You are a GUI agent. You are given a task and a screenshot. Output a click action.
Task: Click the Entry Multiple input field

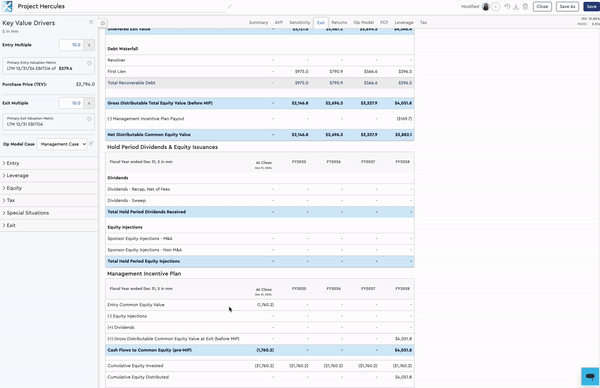(x=71, y=45)
